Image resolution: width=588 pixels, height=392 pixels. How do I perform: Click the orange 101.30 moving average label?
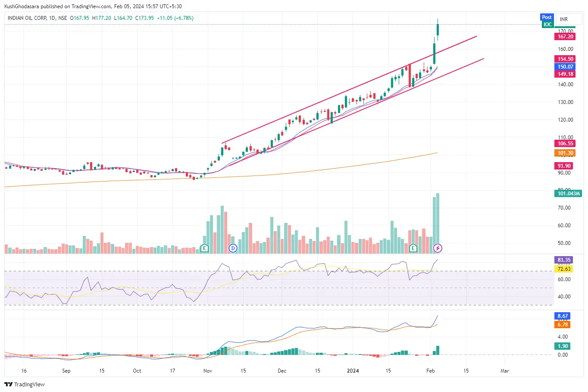click(x=565, y=152)
